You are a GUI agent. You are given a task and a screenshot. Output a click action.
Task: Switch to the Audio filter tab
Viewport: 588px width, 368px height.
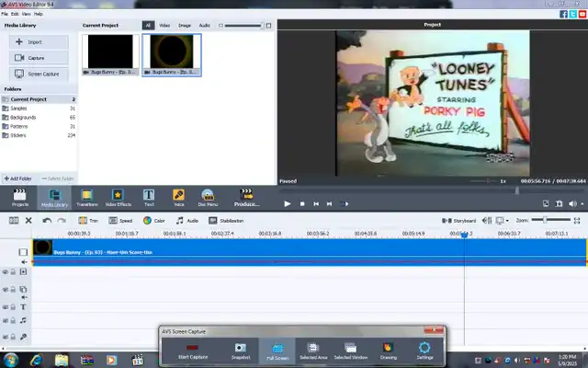pos(204,25)
